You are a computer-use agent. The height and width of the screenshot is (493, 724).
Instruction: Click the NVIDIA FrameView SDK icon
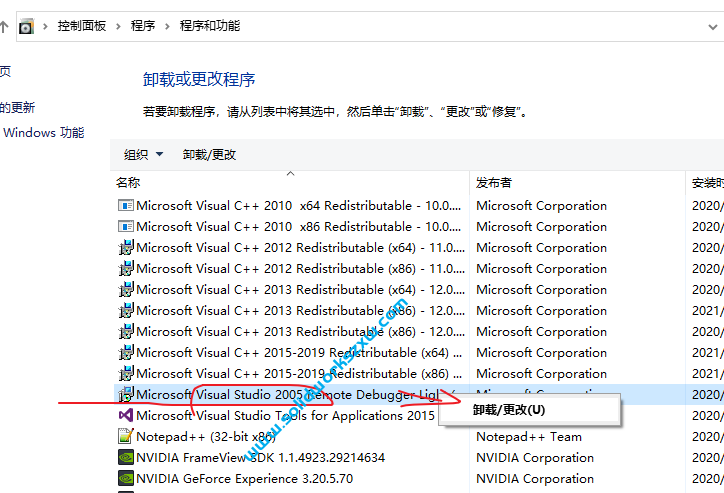[x=126, y=457]
